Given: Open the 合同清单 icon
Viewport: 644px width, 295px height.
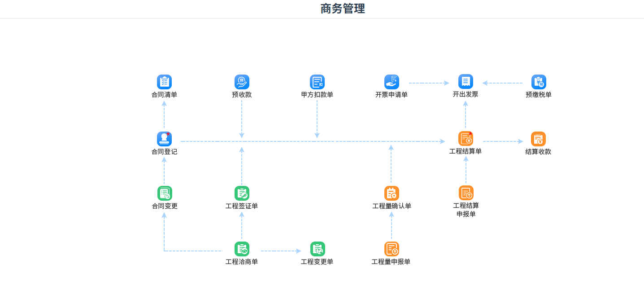Looking at the screenshot, I should [164, 82].
